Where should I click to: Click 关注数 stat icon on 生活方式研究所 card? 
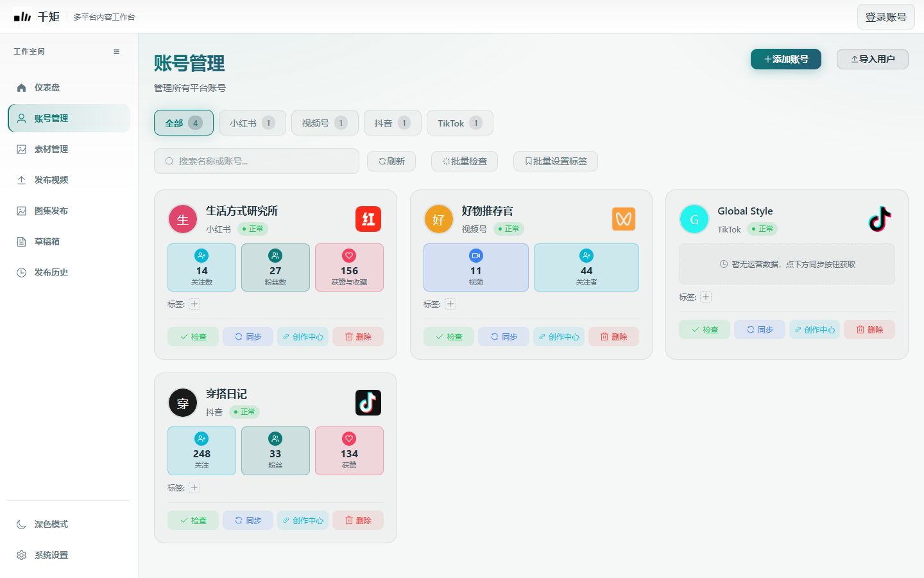coord(201,256)
